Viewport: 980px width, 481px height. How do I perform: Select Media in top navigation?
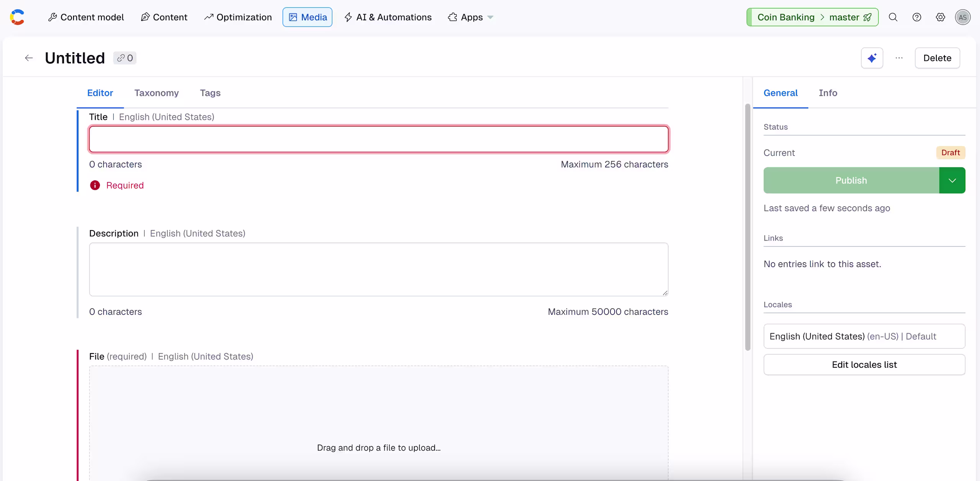click(x=307, y=17)
